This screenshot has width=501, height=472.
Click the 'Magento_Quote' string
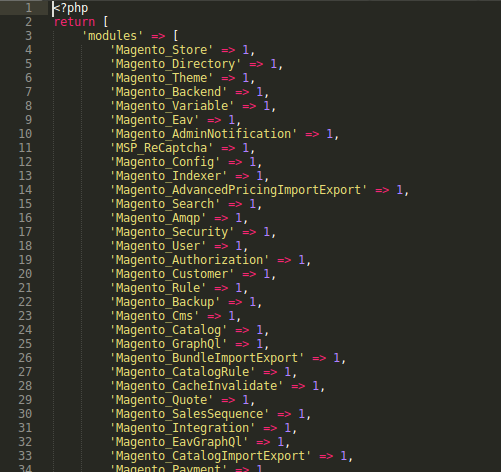click(162, 400)
